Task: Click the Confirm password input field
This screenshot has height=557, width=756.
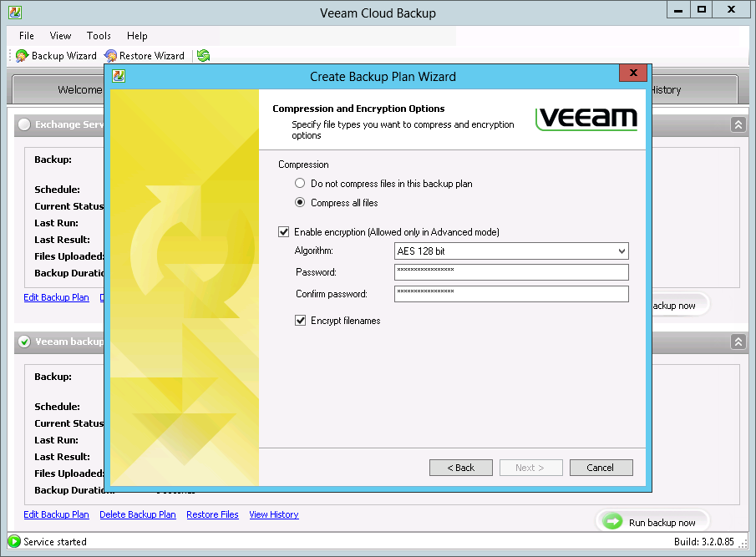Action: pyautogui.click(x=511, y=294)
